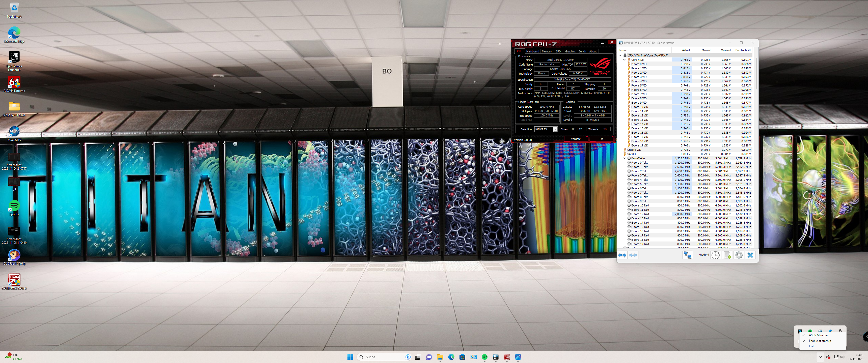The image size is (868, 363).
Task: Click OK button in CPU-Z
Action: pyautogui.click(x=601, y=139)
